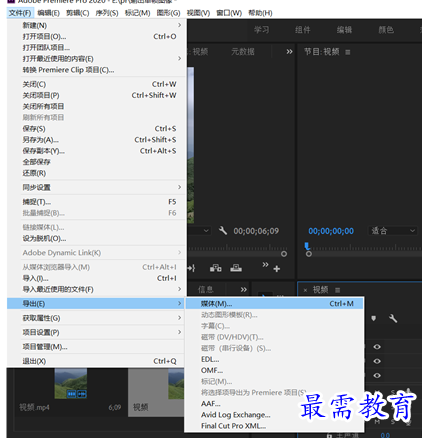Choose 还原(R) menu entry

pos(97,173)
